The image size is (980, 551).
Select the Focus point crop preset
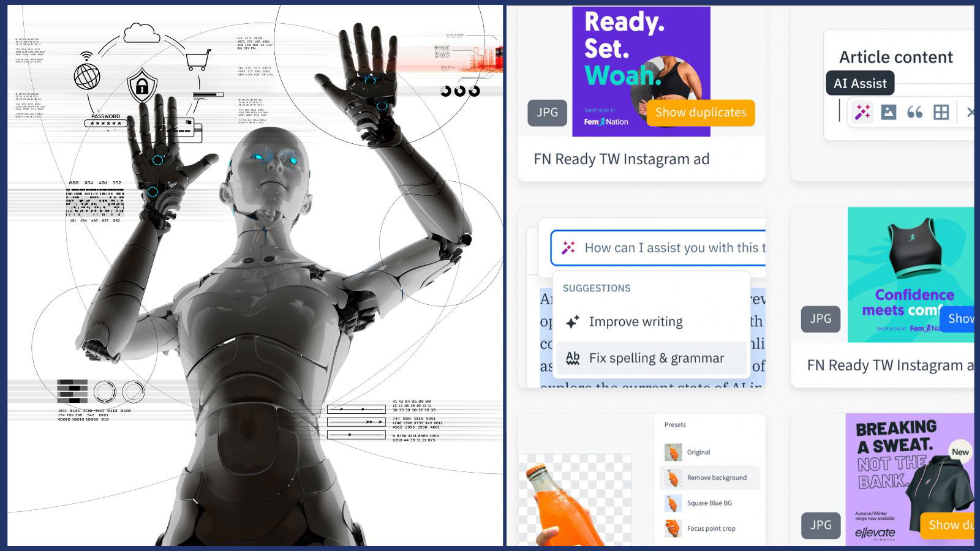(x=711, y=528)
